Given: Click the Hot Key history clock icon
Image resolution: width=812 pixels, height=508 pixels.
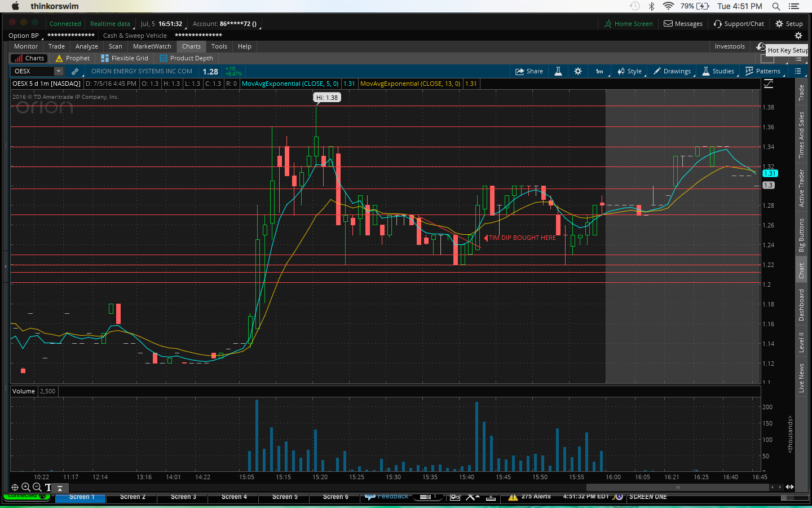Looking at the screenshot, I should [761, 46].
